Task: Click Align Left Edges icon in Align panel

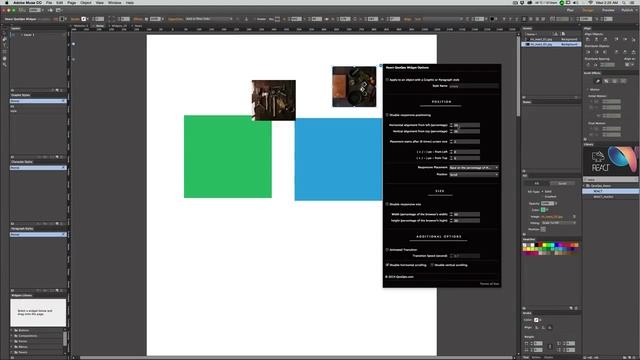Action: (588, 39)
